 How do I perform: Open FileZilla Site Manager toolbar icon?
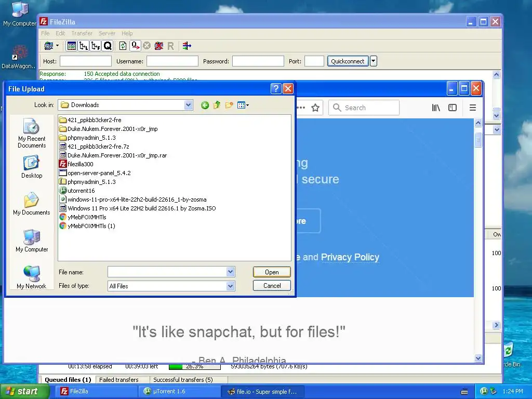tap(49, 46)
